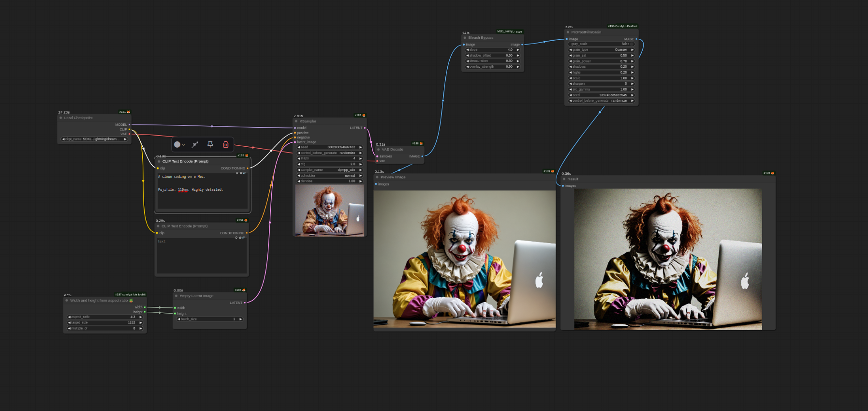The height and width of the screenshot is (411, 868).
Task: Open the aspect_ratio dropdown showing 4:3
Action: click(x=105, y=317)
